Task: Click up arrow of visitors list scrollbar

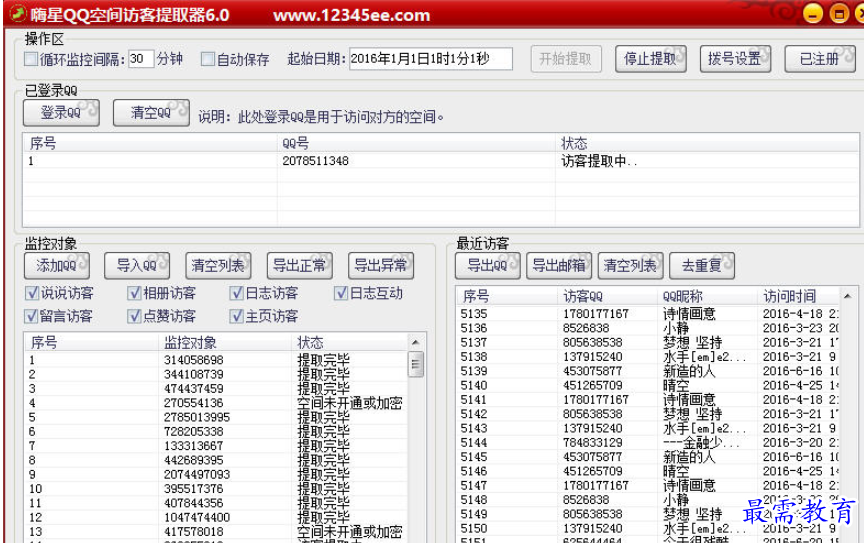Action: click(x=847, y=297)
